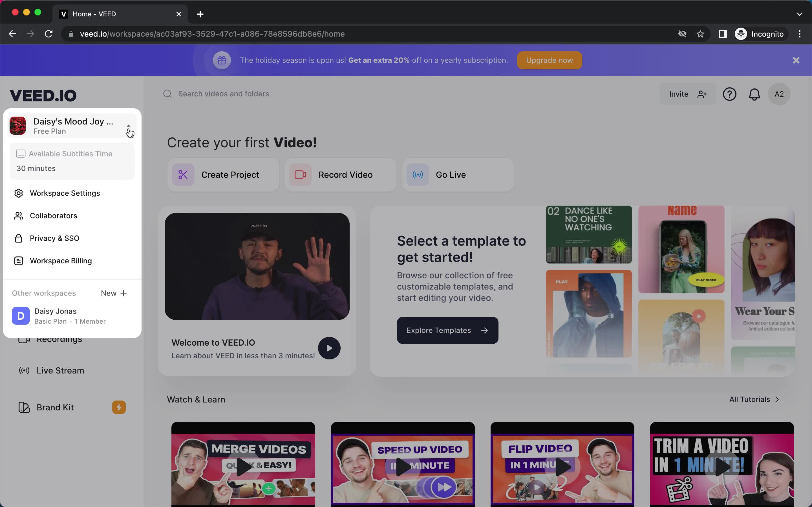
Task: Click Explore Templates button
Action: tap(448, 331)
